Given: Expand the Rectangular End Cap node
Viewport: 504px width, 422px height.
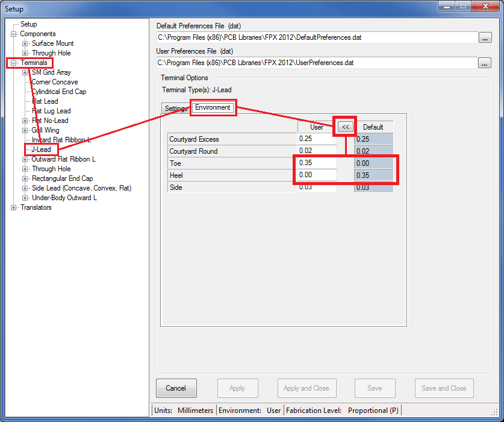Looking at the screenshot, I should [x=25, y=178].
